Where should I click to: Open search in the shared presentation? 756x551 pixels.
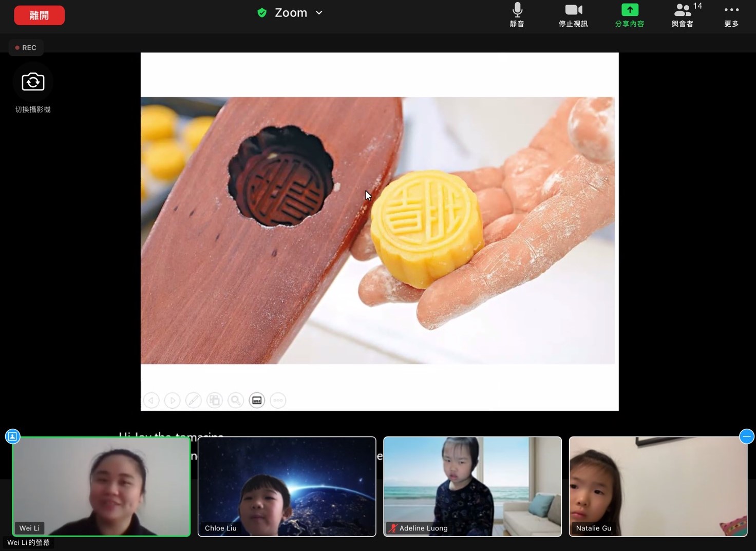[236, 400]
